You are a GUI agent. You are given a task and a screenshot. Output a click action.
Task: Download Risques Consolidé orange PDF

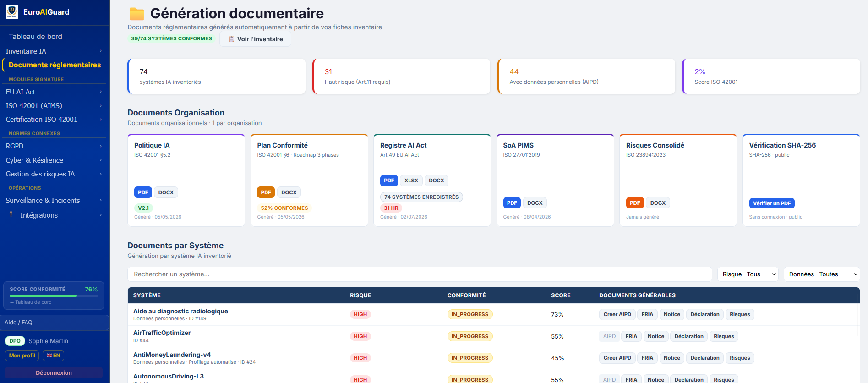tap(635, 203)
